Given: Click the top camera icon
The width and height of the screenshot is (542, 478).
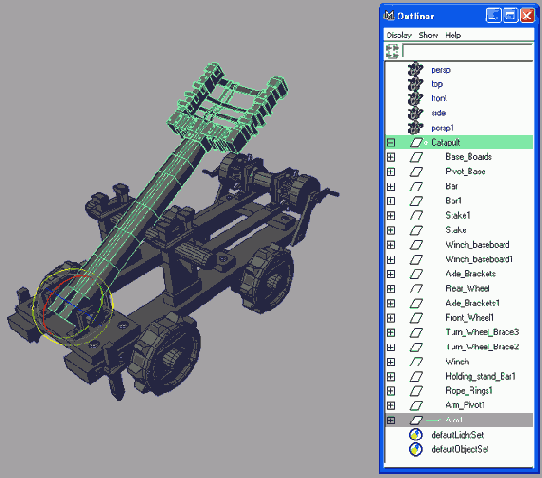Looking at the screenshot, I should point(415,84).
